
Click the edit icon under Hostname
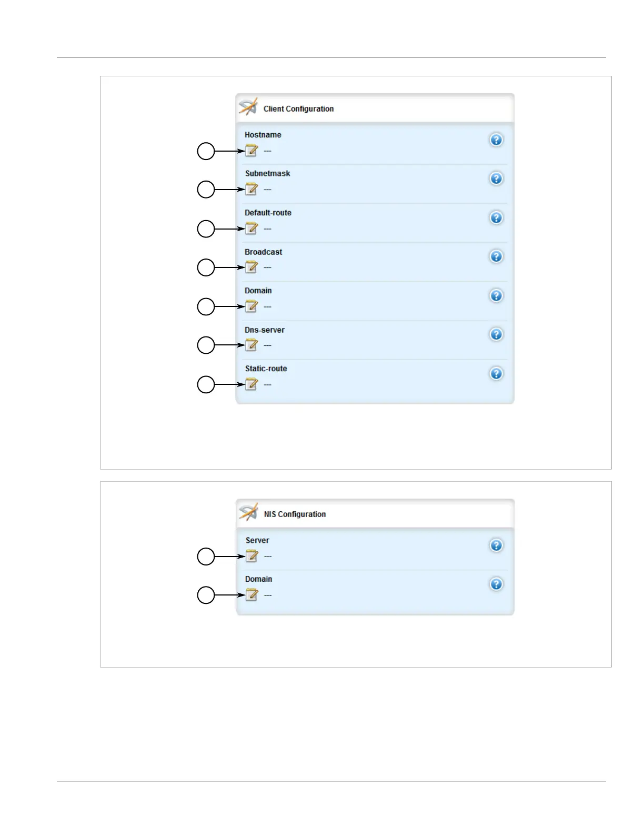[x=251, y=151]
